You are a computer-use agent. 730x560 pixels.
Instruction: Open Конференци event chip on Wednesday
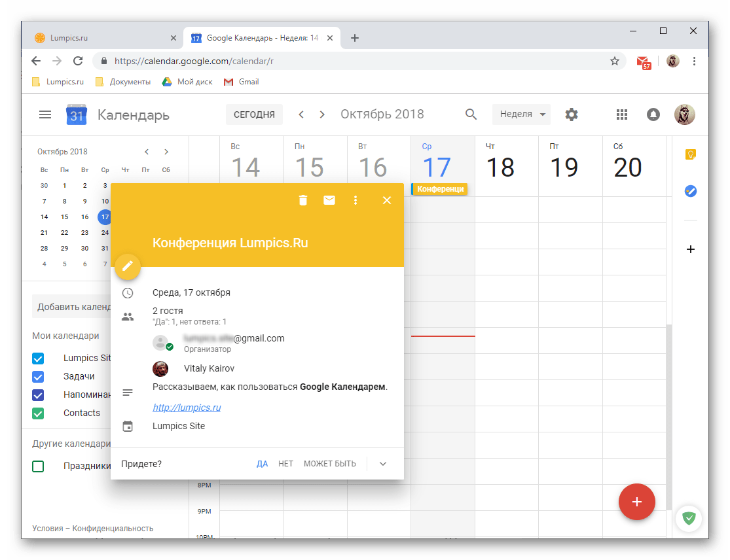(439, 189)
